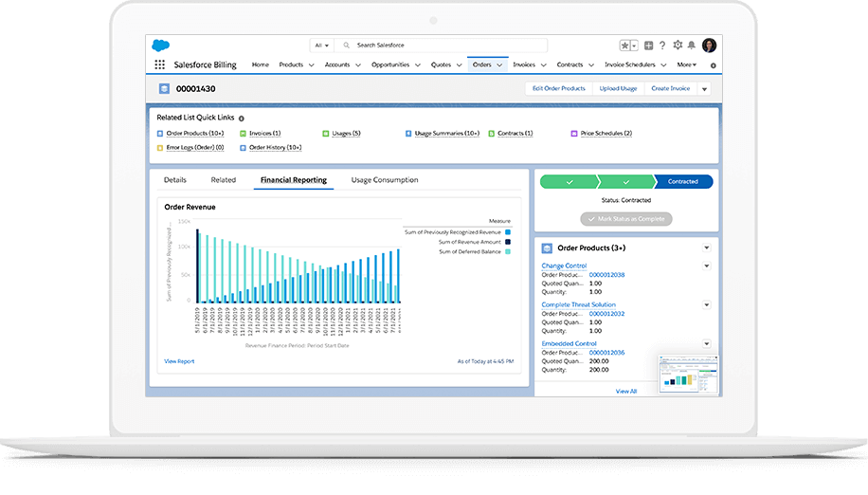Click the Salesforce cloud logo

pyautogui.click(x=160, y=46)
